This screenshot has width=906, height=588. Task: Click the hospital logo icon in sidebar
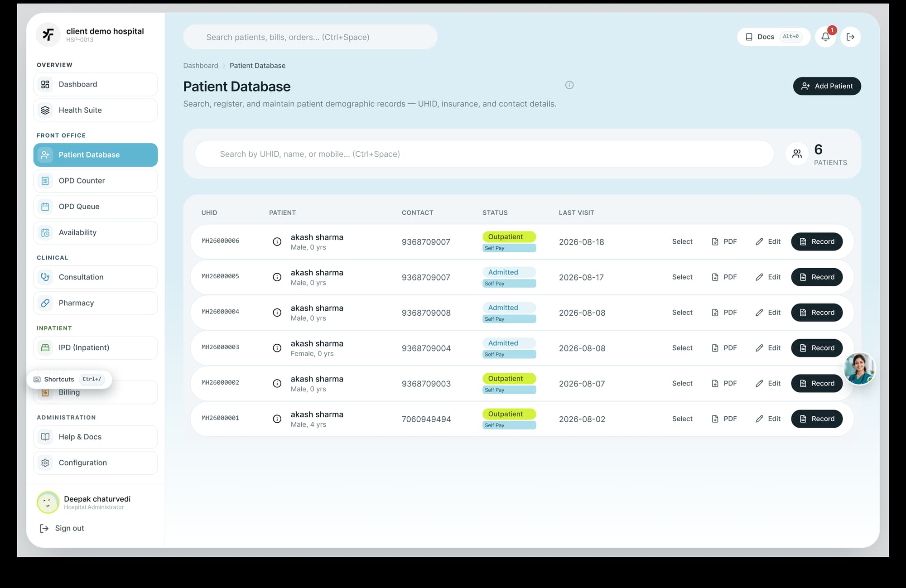point(48,34)
